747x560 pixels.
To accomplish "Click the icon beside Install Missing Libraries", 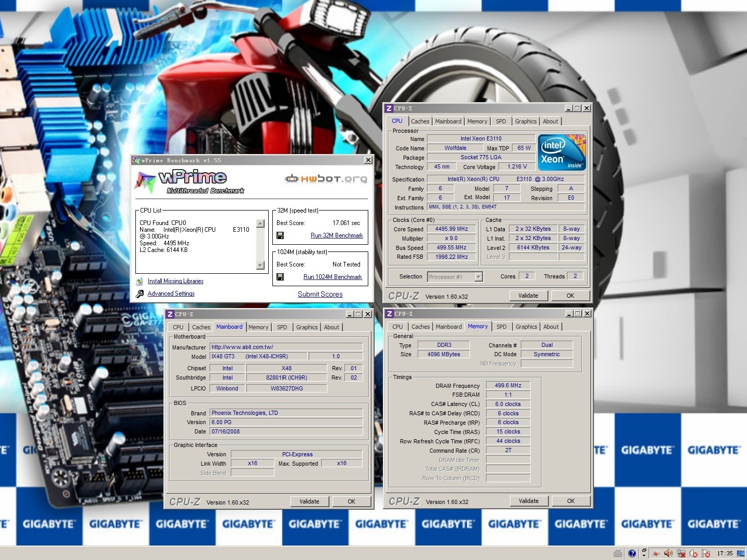I will [x=139, y=281].
